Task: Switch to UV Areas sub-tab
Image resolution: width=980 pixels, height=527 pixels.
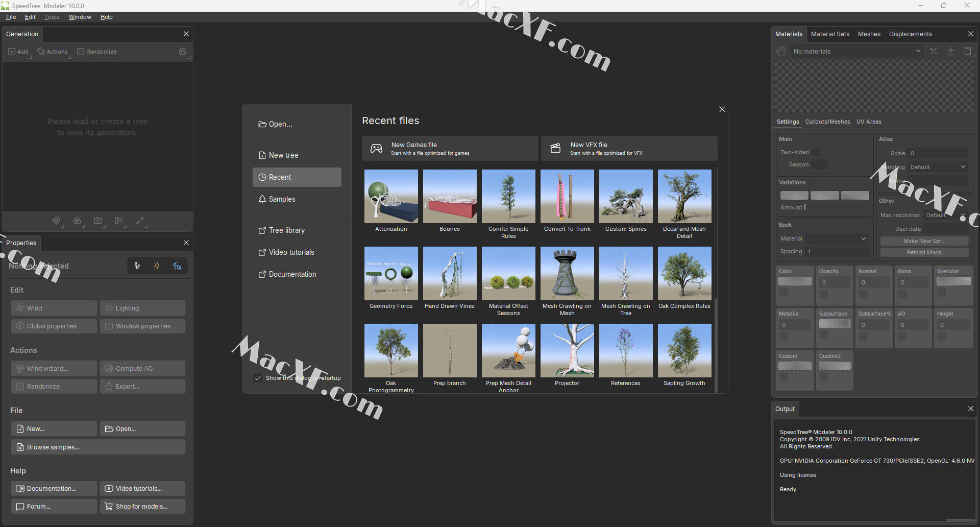Action: [869, 122]
